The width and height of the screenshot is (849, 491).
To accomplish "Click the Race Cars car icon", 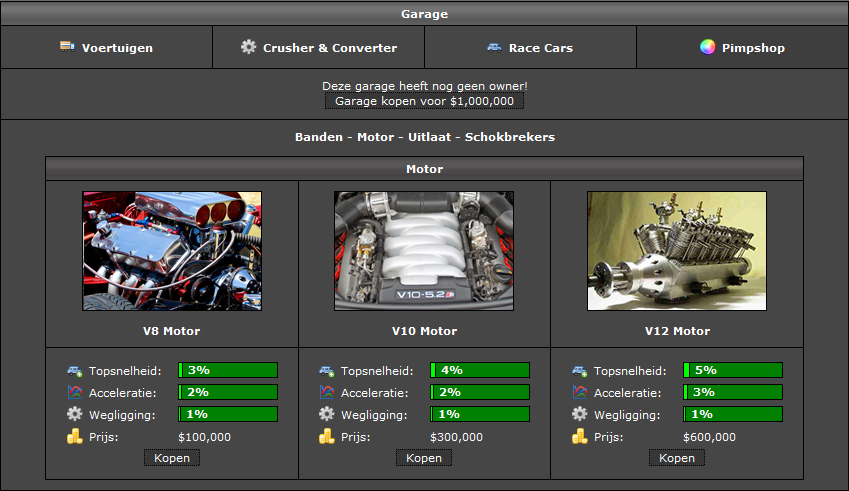I will click(x=494, y=47).
